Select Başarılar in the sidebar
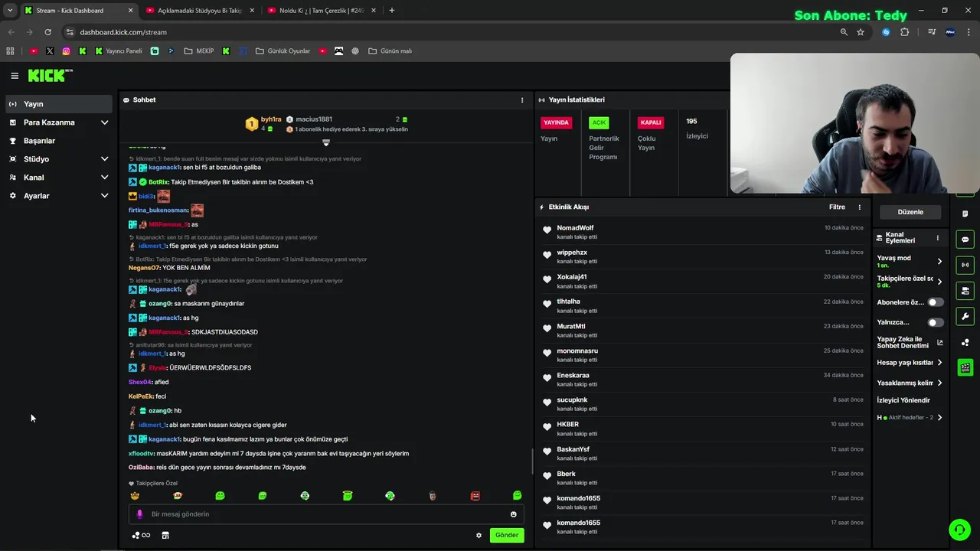 (x=60, y=141)
